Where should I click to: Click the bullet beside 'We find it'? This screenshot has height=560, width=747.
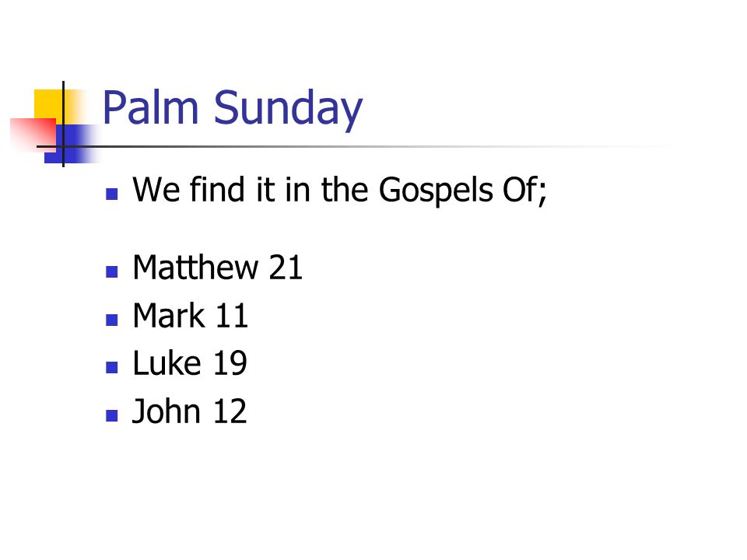coord(112,194)
